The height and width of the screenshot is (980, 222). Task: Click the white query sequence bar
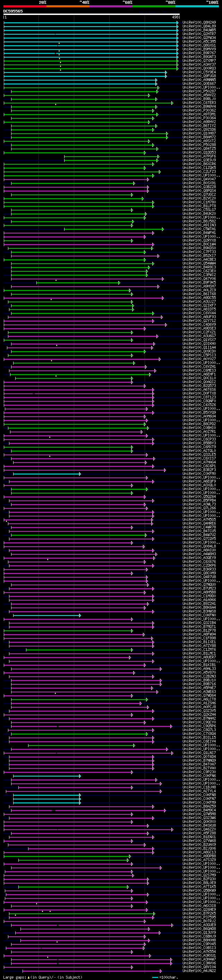tap(92, 14)
